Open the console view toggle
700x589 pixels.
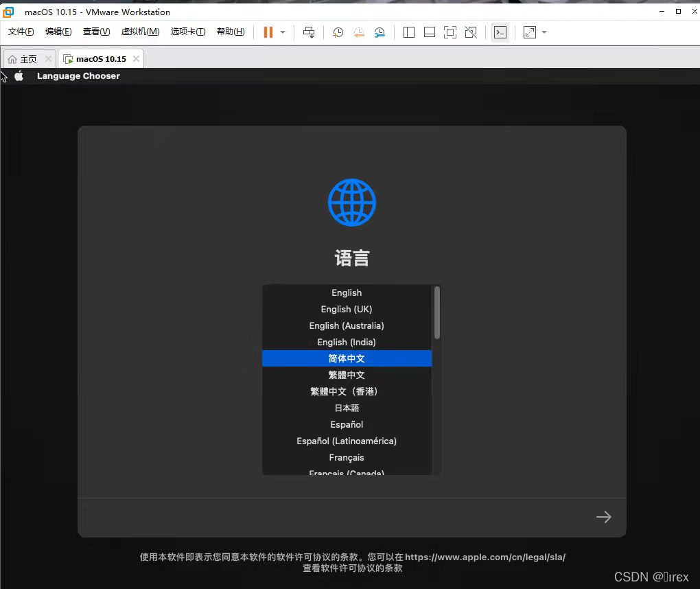pos(500,32)
